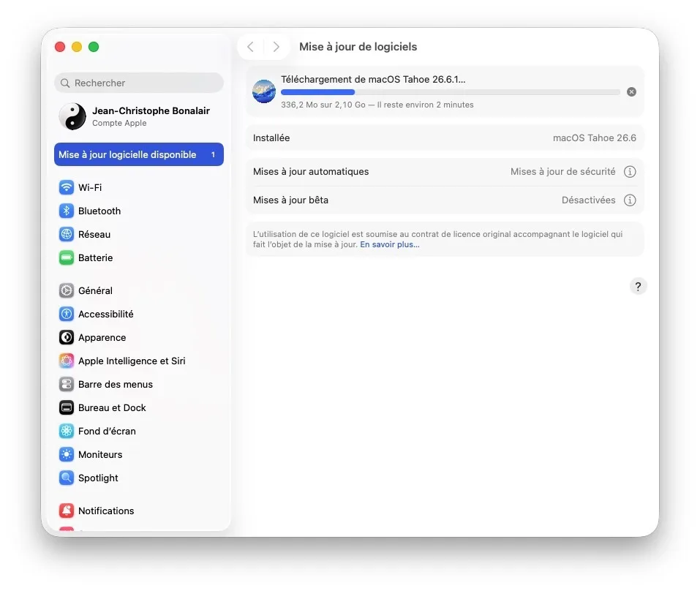This screenshot has height=591, width=700.
Task: Zoom window with the green button
Action: point(94,47)
